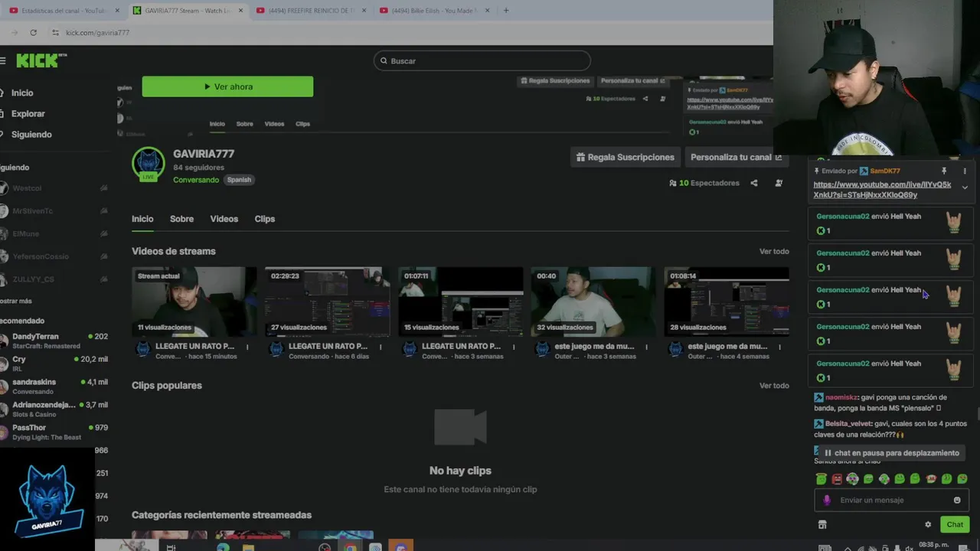
Task: Open the pinned YouTube live link
Action: 882,190
